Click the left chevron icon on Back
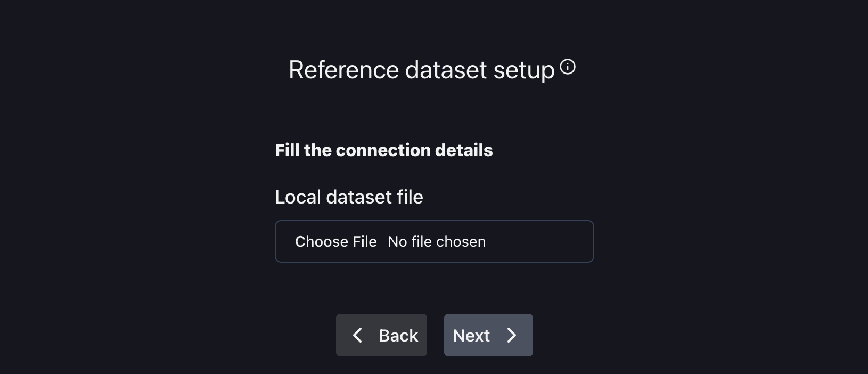This screenshot has height=374, width=868. pos(358,335)
